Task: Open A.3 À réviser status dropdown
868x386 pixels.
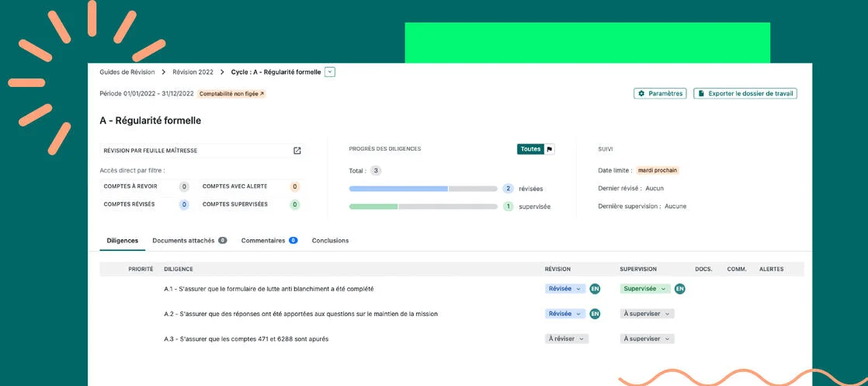Action: point(566,339)
